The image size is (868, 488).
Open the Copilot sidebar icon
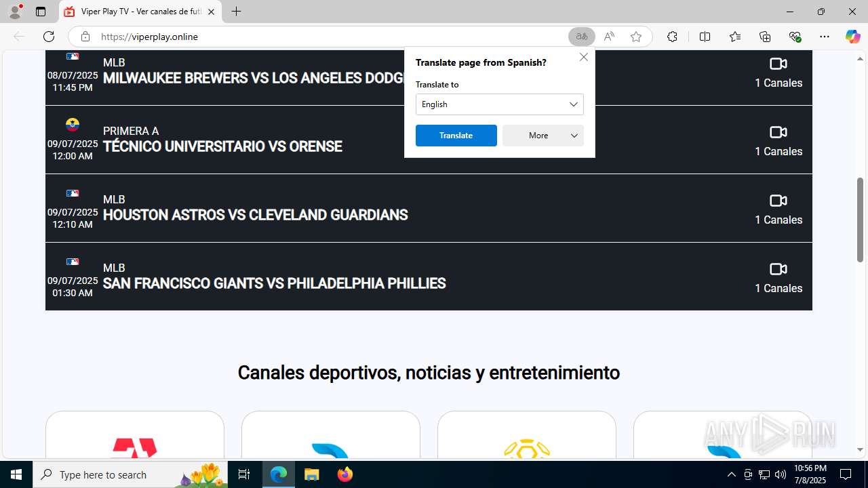pos(852,37)
